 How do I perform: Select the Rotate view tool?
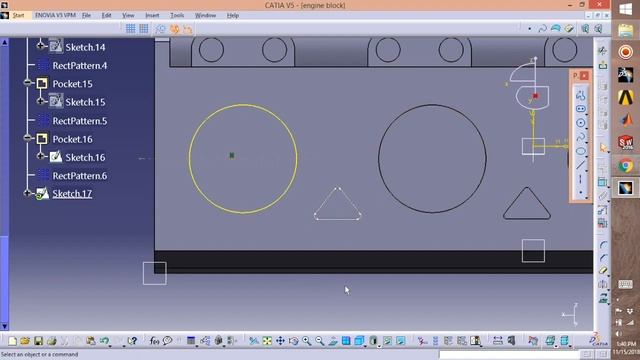point(293,341)
